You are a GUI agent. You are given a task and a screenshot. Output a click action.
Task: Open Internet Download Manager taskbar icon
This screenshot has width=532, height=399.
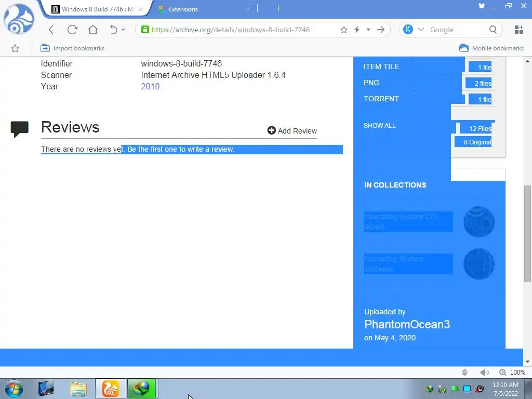click(142, 389)
